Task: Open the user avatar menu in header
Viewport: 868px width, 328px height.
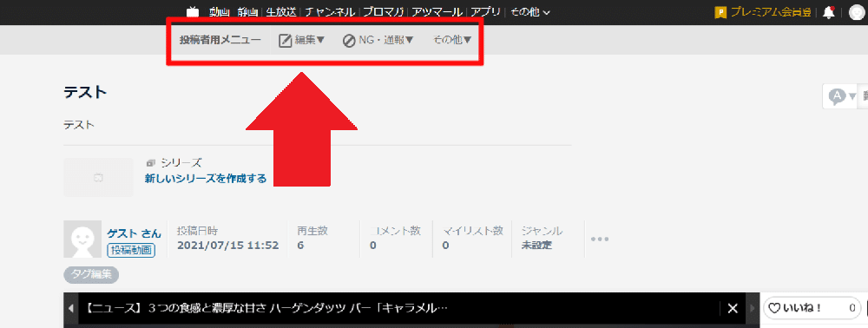Action: pyautogui.click(x=857, y=12)
